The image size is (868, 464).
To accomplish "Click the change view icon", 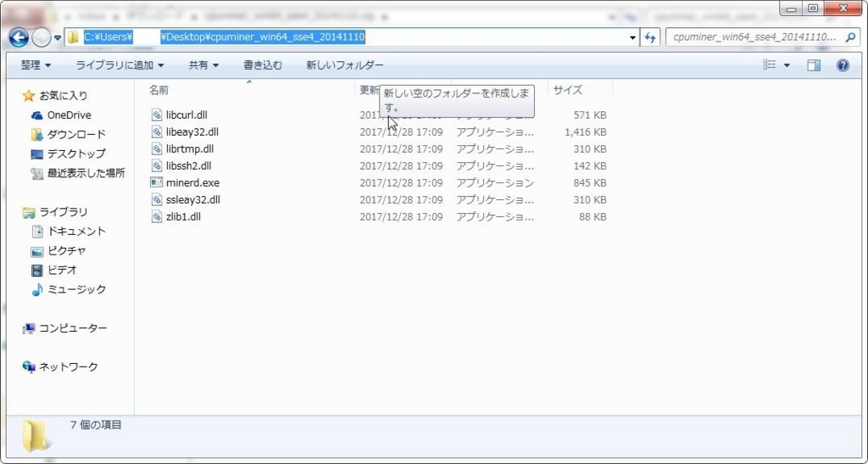I will 770,65.
